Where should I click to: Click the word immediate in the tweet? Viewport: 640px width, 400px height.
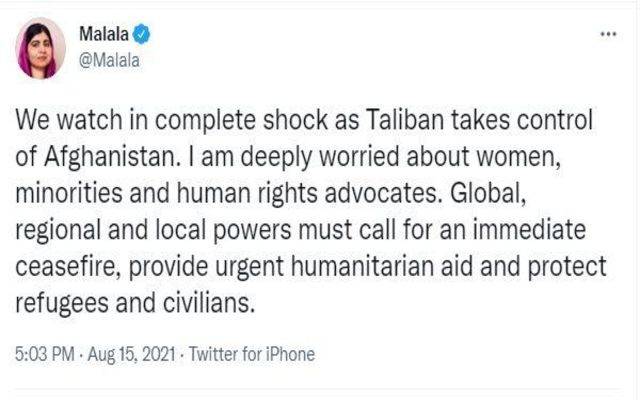pos(529,229)
